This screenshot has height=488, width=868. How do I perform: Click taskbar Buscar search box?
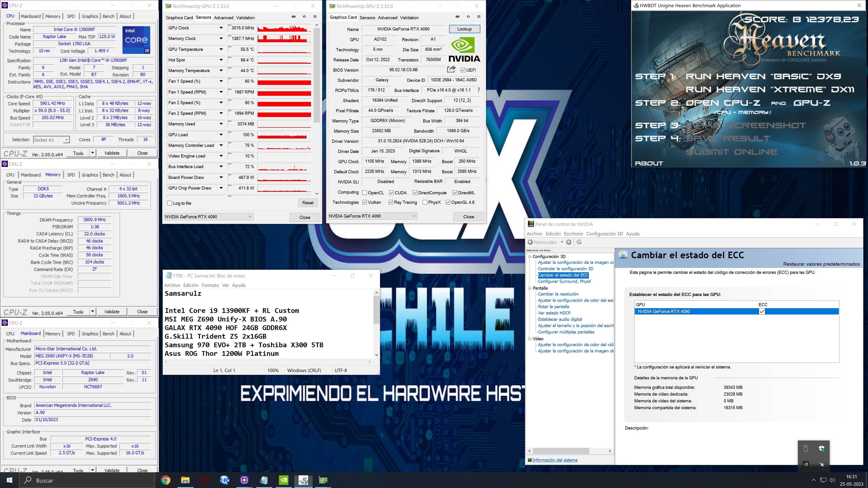tap(87, 480)
